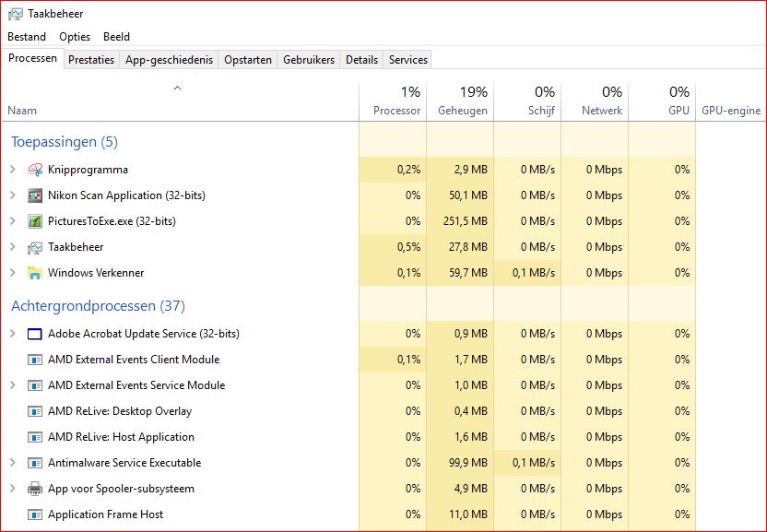Sort by the Naam column header

pos(180,101)
